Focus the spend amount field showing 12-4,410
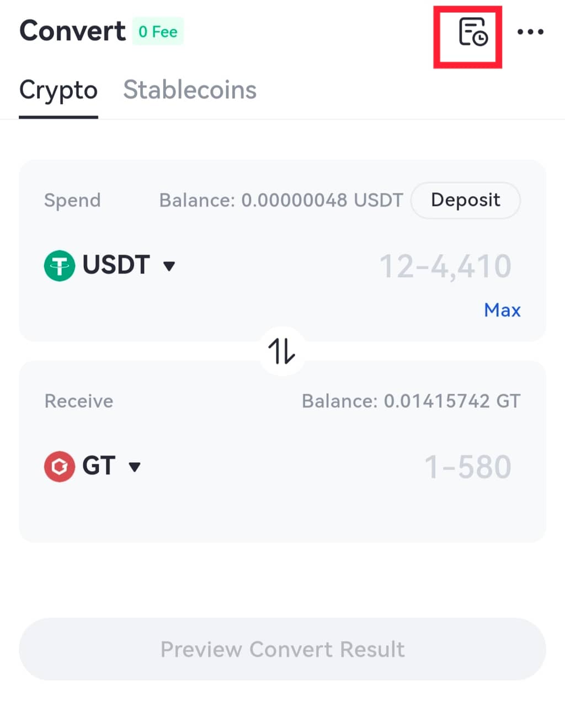This screenshot has width=565, height=728. point(445,266)
